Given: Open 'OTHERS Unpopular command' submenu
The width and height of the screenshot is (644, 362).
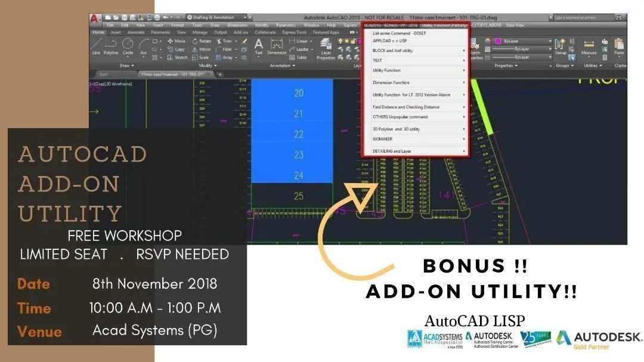Looking at the screenshot, I should coord(416,117).
